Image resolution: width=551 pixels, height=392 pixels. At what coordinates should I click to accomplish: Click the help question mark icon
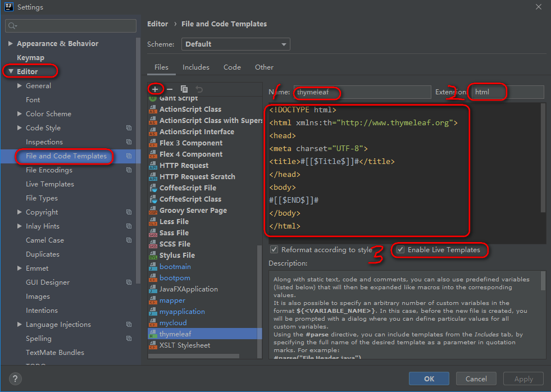point(15,379)
